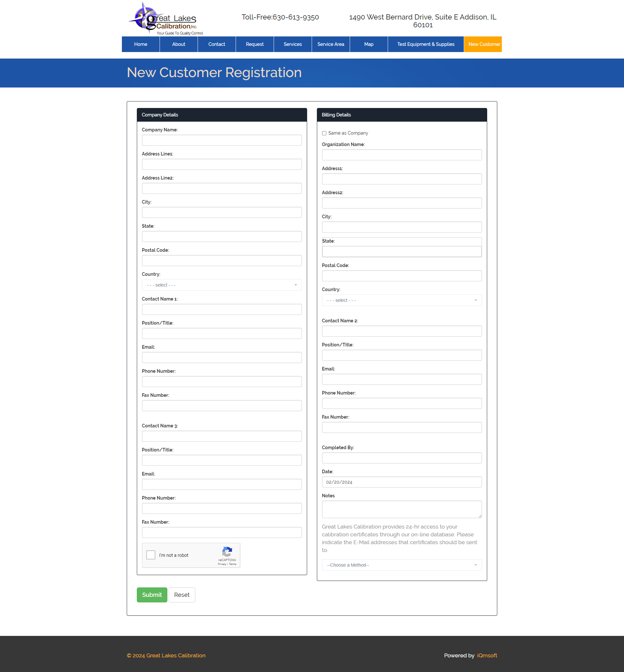Open the Test Equipment & Supplies page
Viewport: 624px width, 672px height.
[425, 44]
